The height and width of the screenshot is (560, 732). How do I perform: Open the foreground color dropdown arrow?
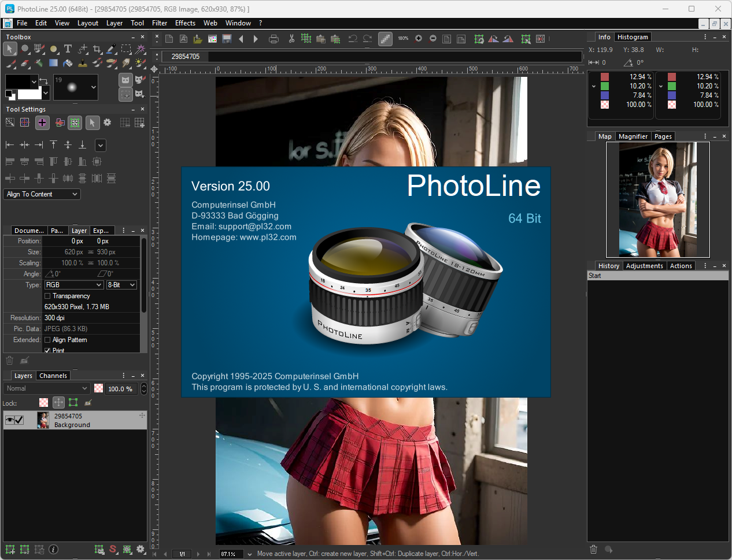[x=34, y=81]
